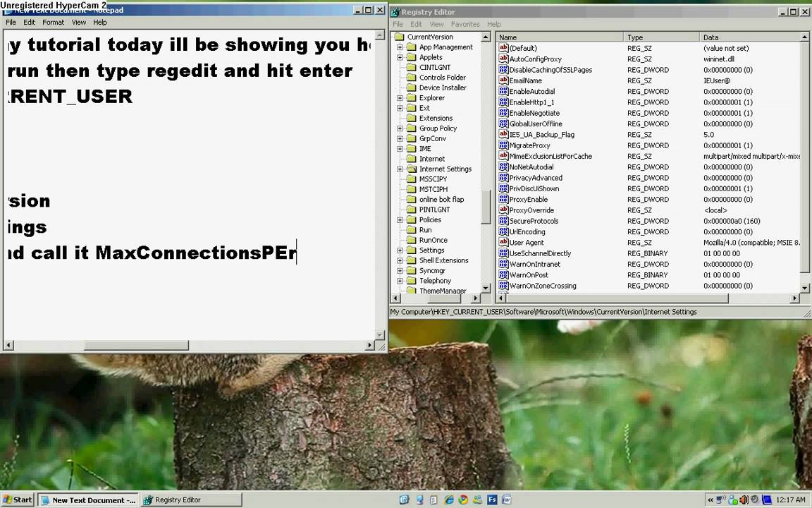Select the DisableCachingOfSSLPages DWORD icon
812x508 pixels.
(x=503, y=69)
